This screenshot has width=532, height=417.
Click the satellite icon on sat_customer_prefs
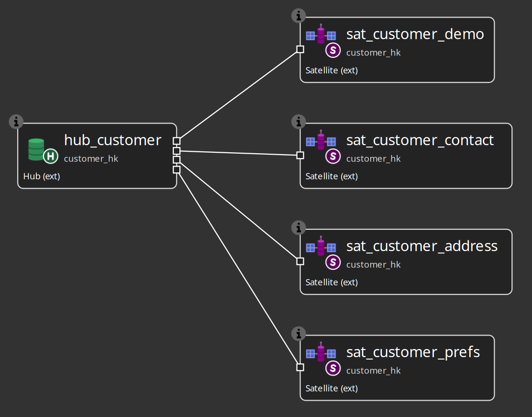[x=321, y=352]
